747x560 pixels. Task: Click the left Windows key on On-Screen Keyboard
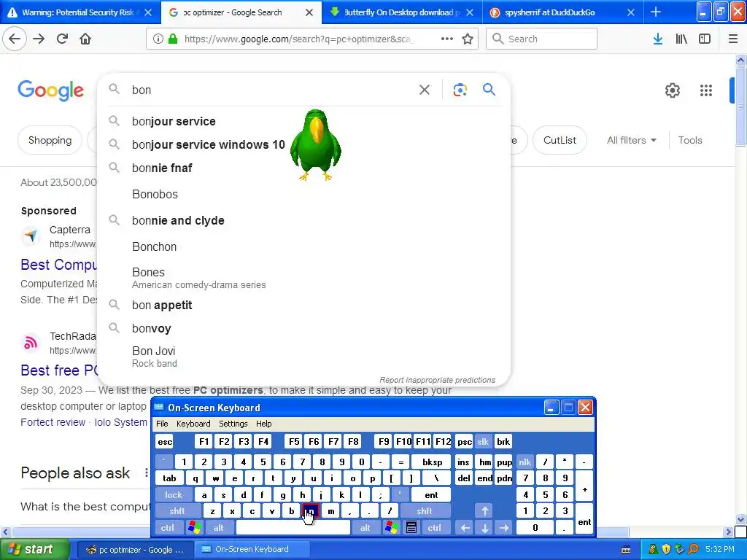click(x=194, y=528)
